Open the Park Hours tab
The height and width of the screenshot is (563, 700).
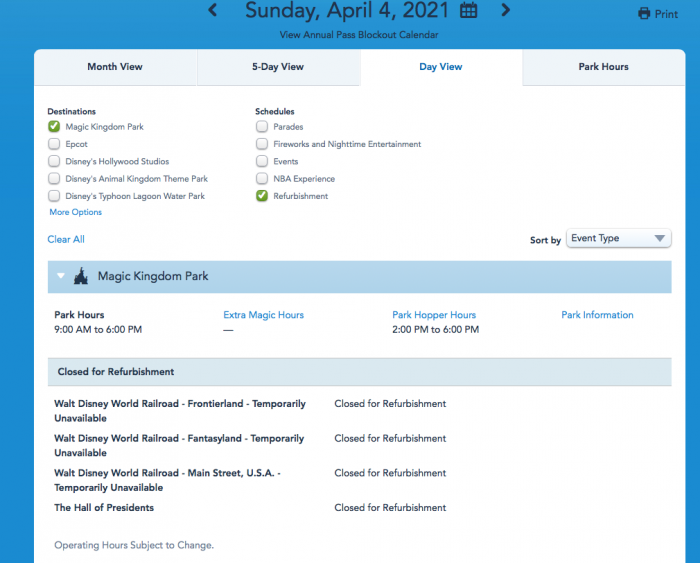603,67
